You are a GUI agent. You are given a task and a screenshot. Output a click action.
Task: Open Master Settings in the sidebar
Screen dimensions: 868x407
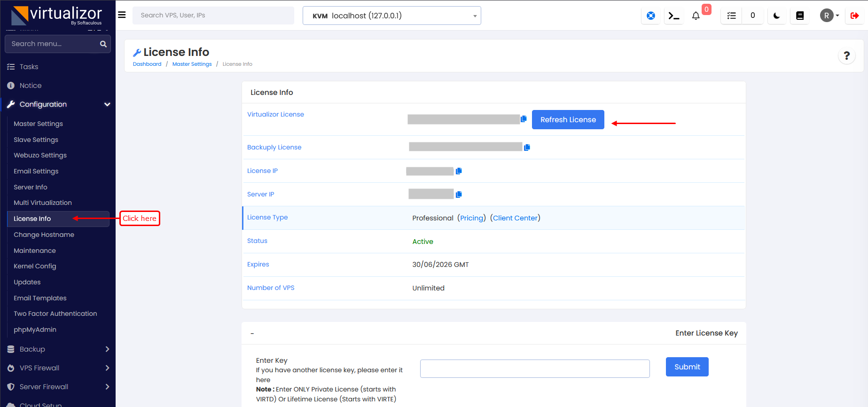coord(38,124)
